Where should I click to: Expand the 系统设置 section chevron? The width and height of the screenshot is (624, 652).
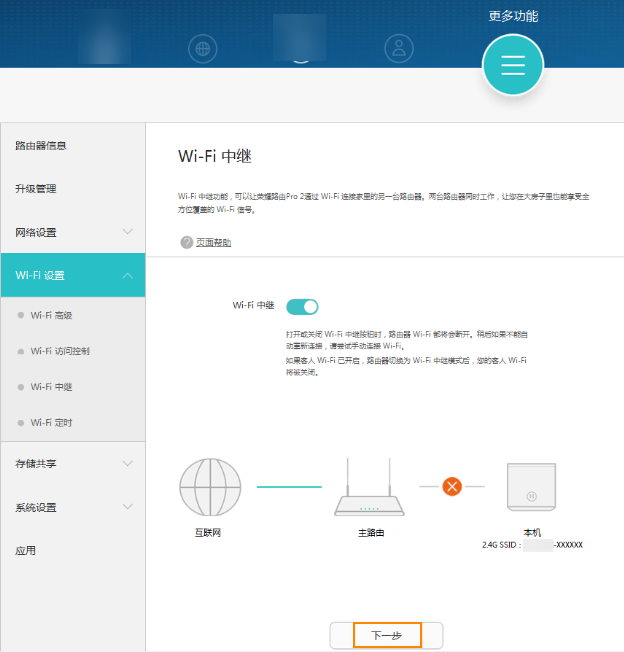coord(127,507)
